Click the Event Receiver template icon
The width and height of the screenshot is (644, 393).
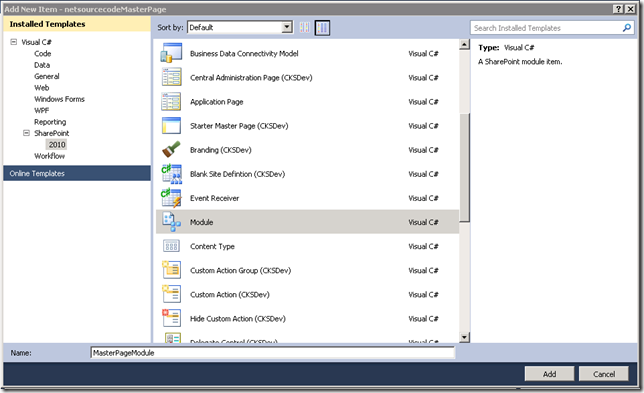pyautogui.click(x=171, y=198)
